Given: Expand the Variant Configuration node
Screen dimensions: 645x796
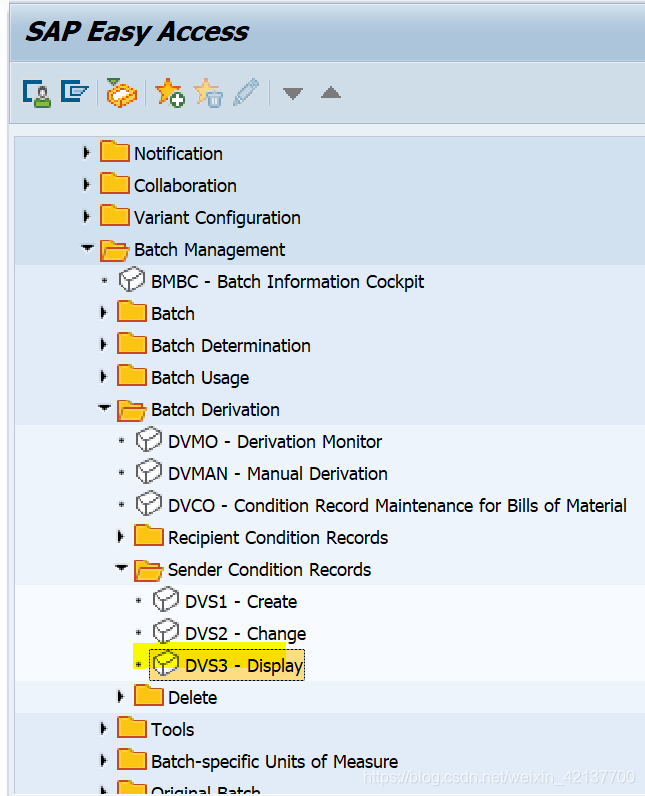Looking at the screenshot, I should pos(86,216).
